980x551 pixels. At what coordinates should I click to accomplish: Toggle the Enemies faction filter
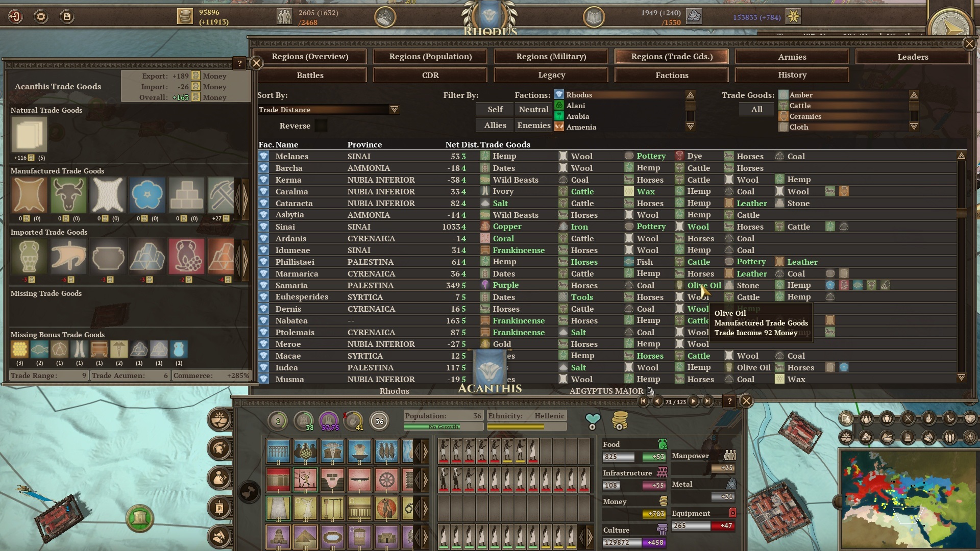tap(533, 125)
